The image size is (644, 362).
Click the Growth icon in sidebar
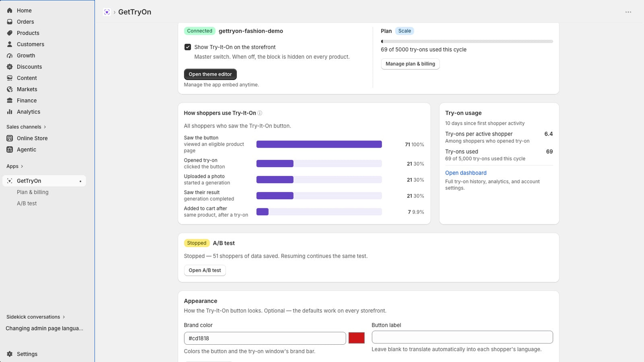10,56
